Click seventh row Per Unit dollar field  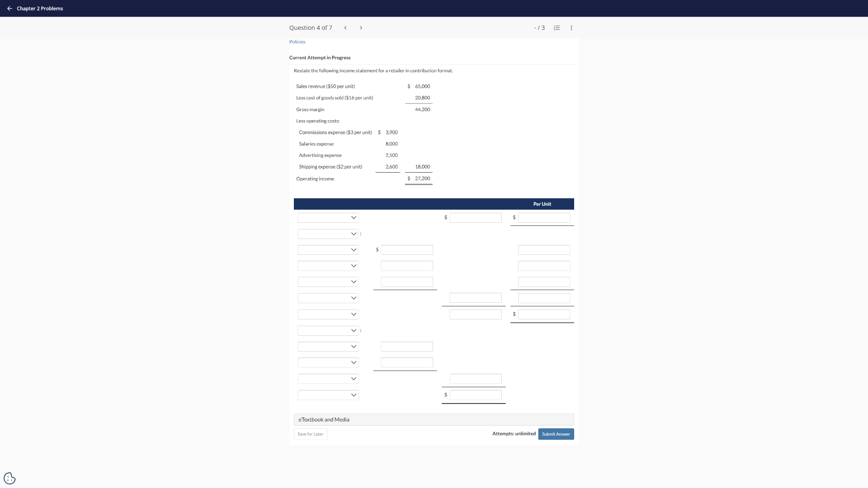click(x=544, y=314)
